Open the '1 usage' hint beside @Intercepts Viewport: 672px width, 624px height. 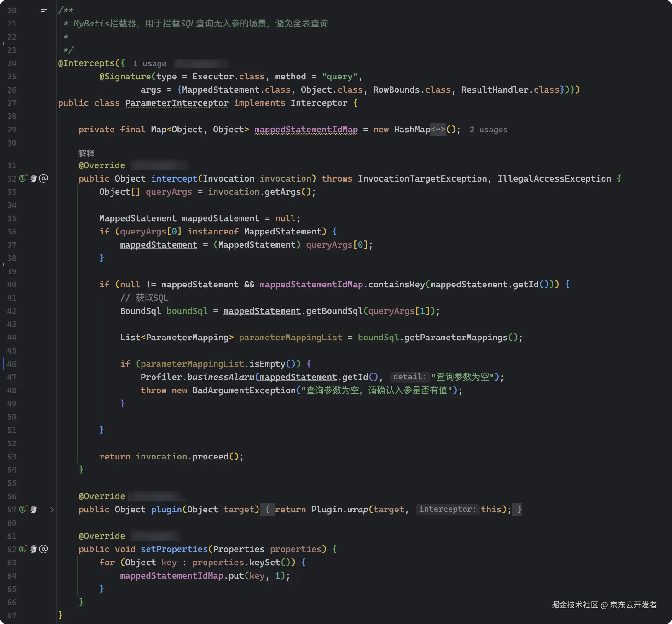(149, 63)
